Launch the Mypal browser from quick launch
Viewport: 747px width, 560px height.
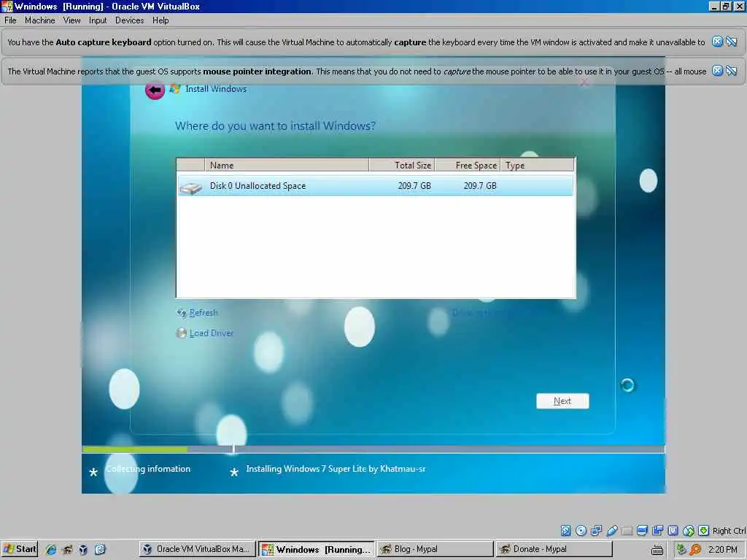coord(67,550)
